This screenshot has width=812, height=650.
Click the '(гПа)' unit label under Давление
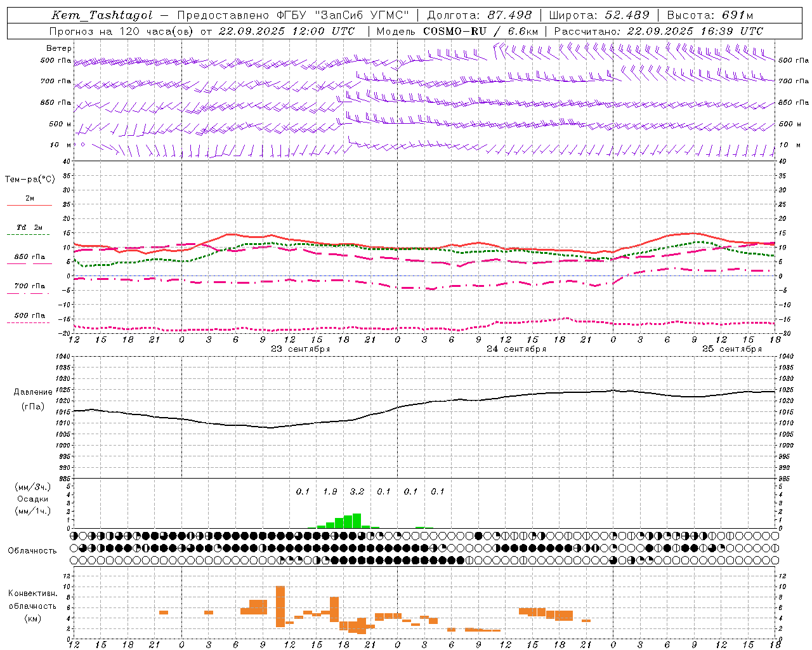(x=33, y=407)
